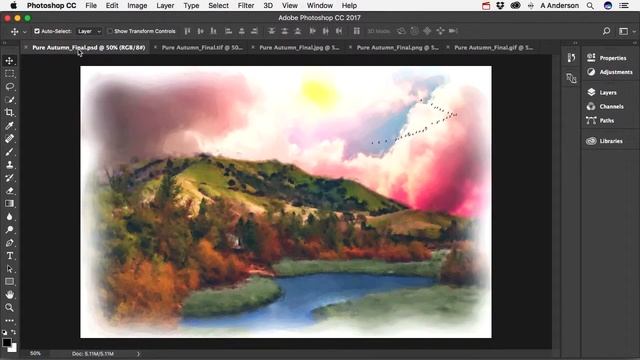The width and height of the screenshot is (640, 360).
Task: Select the Dodge tool
Action: click(x=9, y=229)
